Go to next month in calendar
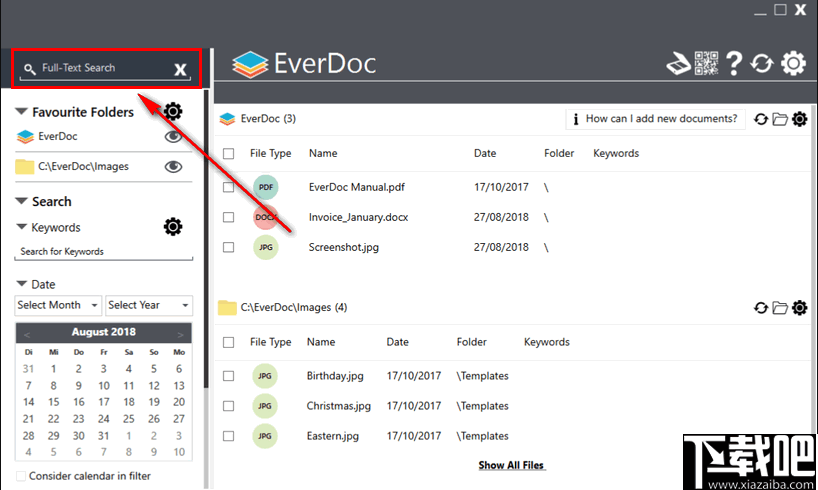The image size is (818, 490). 181,334
